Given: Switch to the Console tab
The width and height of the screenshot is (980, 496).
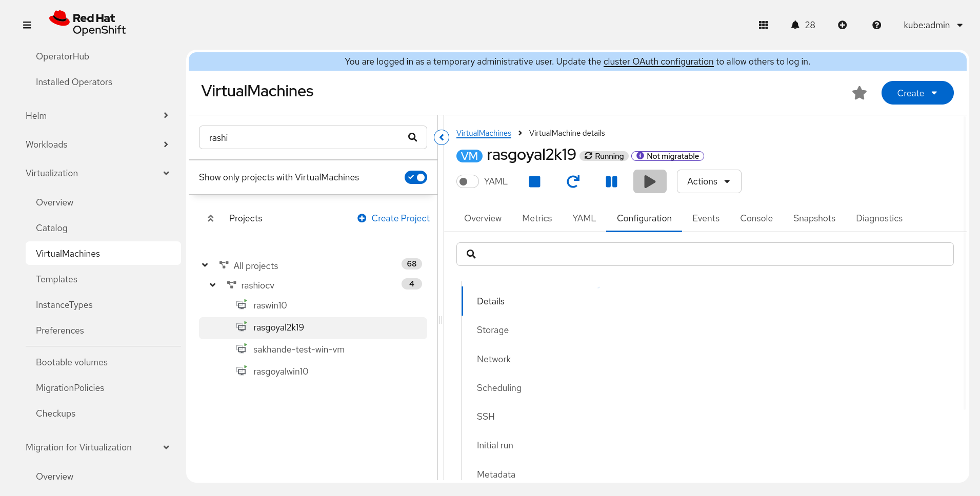Looking at the screenshot, I should (x=756, y=218).
